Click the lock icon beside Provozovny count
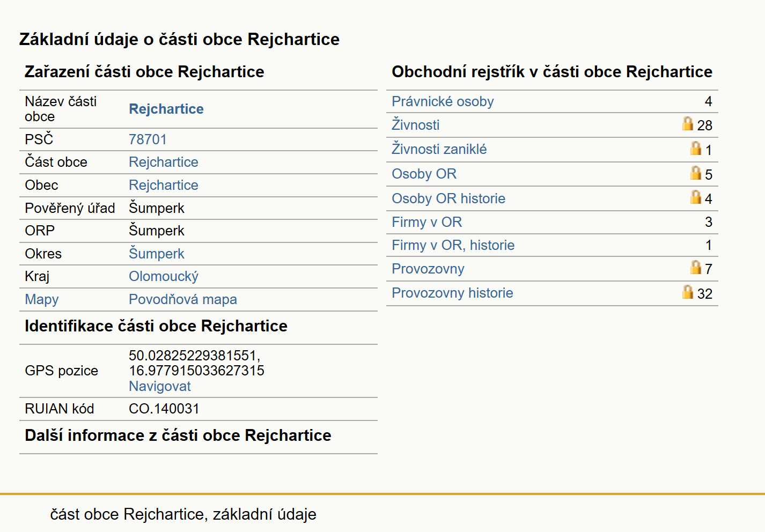 pos(696,267)
